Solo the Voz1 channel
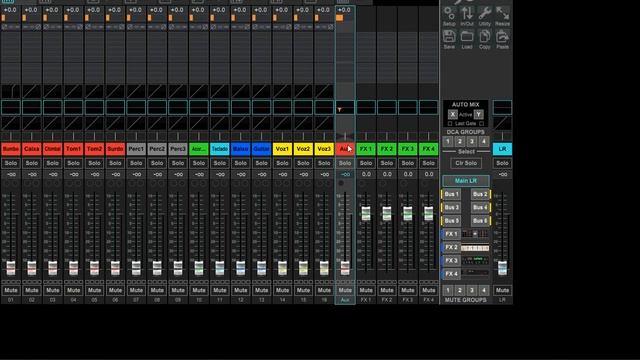 click(x=282, y=163)
